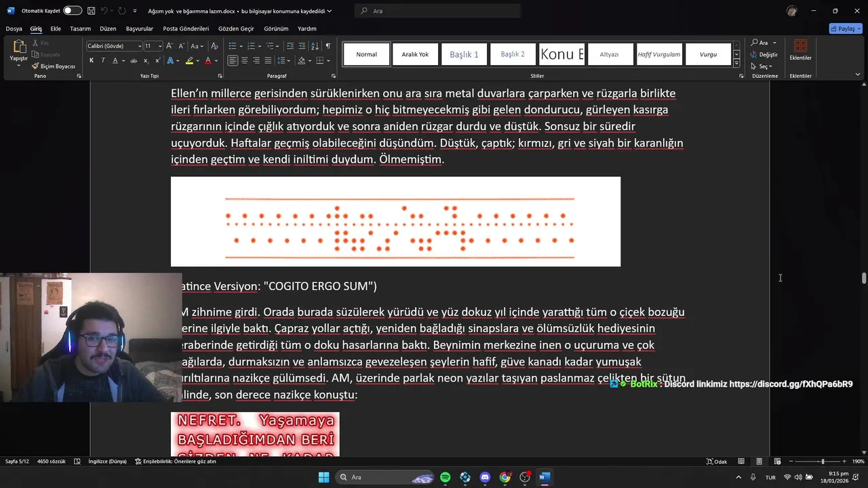Viewport: 868px width, 488px height.
Task: Click the sort A-Z icon
Action: click(315, 46)
